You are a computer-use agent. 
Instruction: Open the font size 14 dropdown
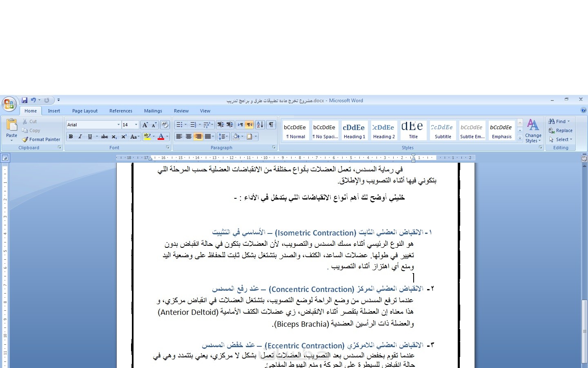pos(136,125)
